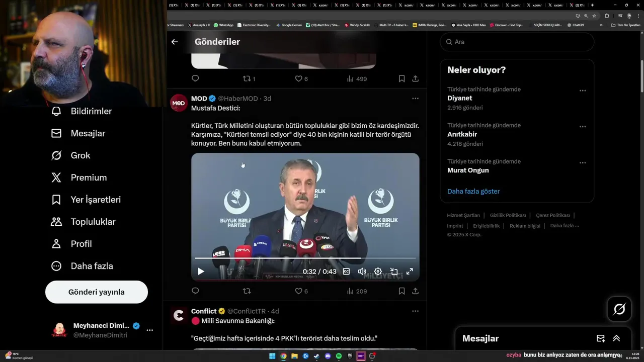Viewport: 644px width, 362px height.
Task: Like the post with 499 views
Action: point(301,79)
